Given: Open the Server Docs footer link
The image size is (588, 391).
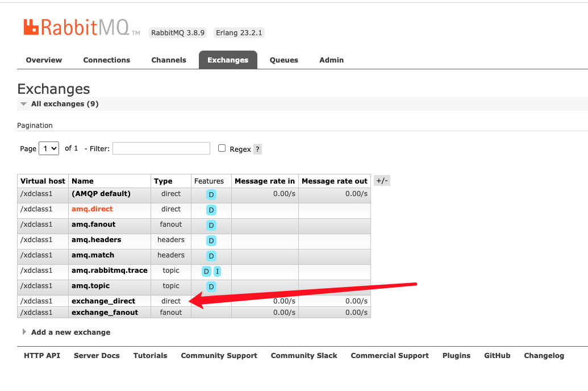Looking at the screenshot, I should pyautogui.click(x=97, y=356).
